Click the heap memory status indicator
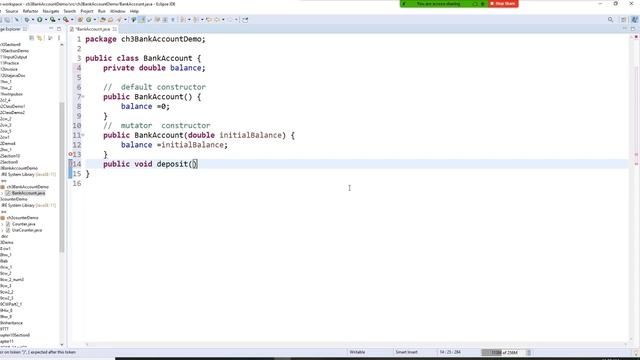Viewport: 640px width, 360px height. [x=505, y=352]
